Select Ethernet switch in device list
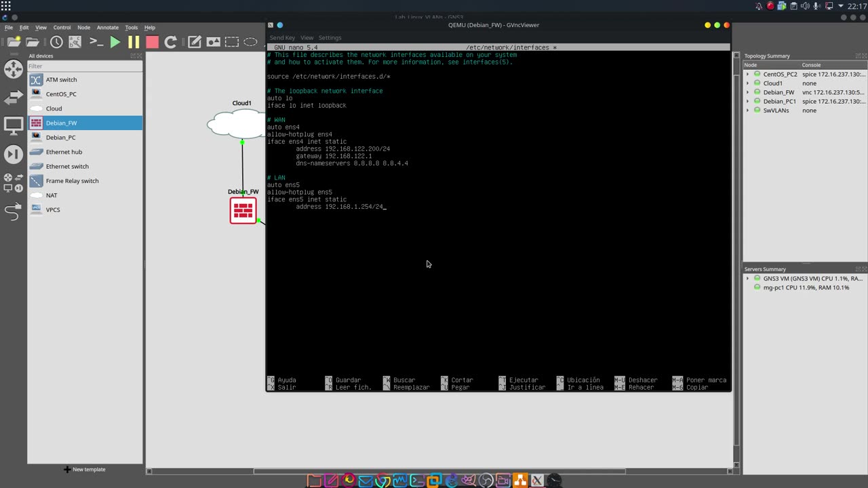Screen dimensions: 868x488 point(85,166)
